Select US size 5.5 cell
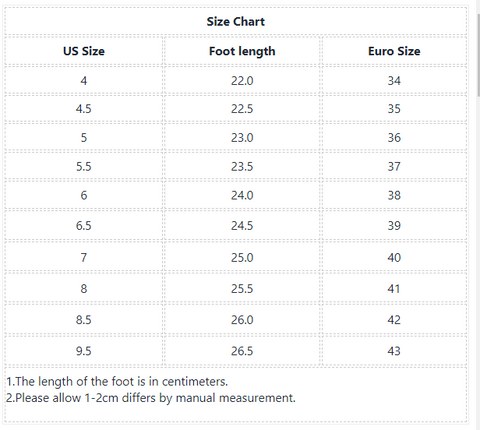This screenshot has height=430, width=480. (84, 166)
